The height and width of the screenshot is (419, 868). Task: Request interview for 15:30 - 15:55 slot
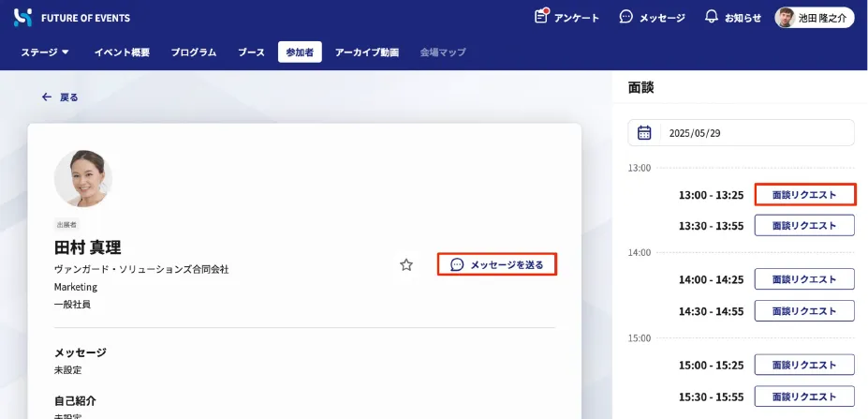point(804,396)
